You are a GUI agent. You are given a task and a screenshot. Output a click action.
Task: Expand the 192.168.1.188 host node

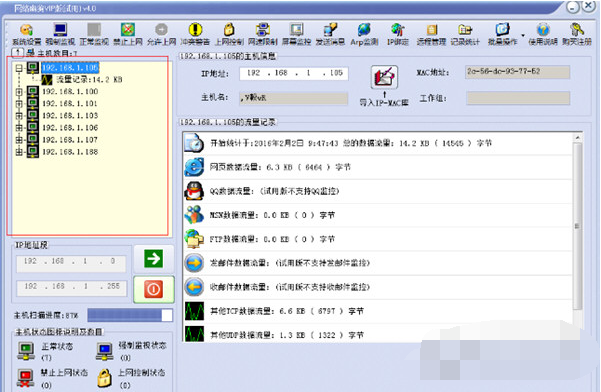[x=19, y=152]
